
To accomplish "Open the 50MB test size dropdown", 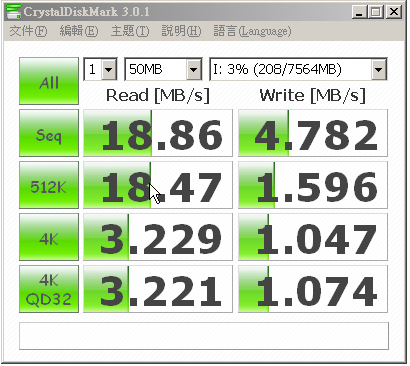I will click(163, 69).
